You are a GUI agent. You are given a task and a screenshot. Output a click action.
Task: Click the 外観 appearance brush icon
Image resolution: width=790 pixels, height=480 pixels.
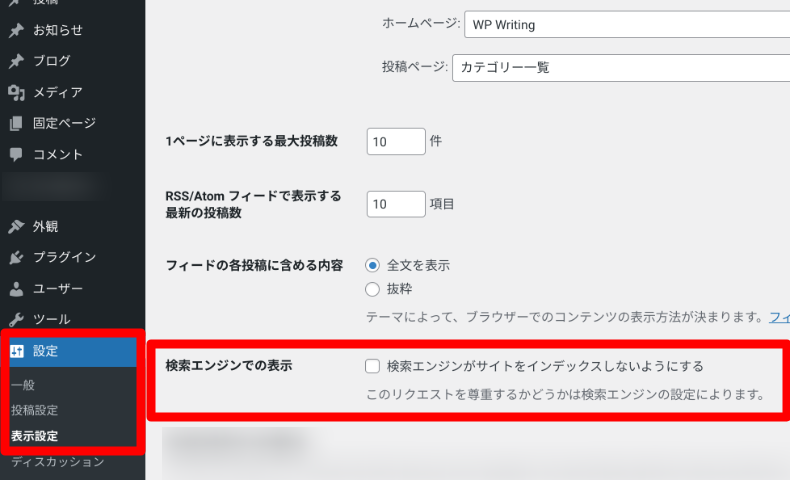click(x=16, y=227)
